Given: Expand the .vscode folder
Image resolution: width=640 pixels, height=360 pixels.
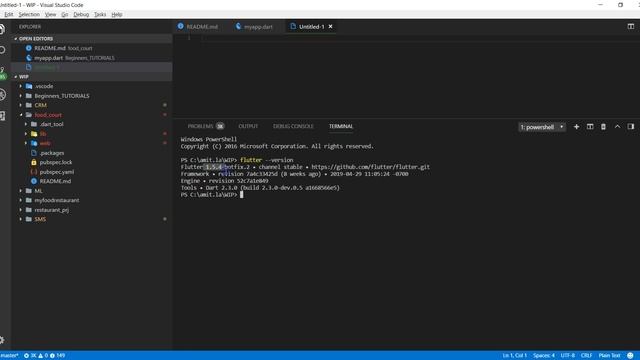Looking at the screenshot, I should (x=44, y=87).
